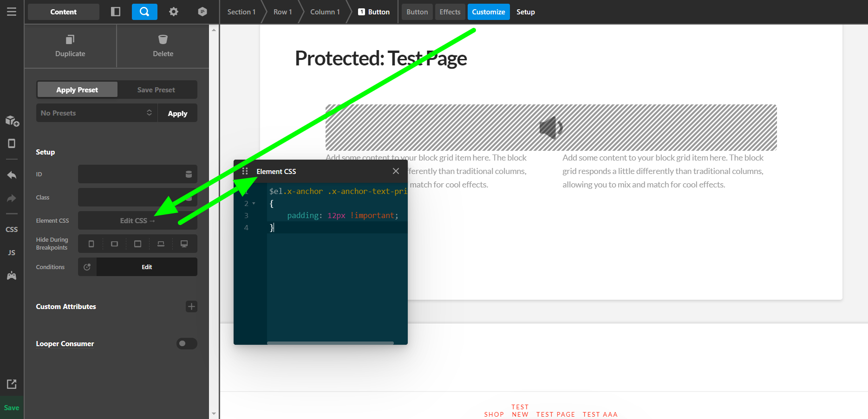
Task: Open the TEST AAA footer link
Action: (x=600, y=414)
